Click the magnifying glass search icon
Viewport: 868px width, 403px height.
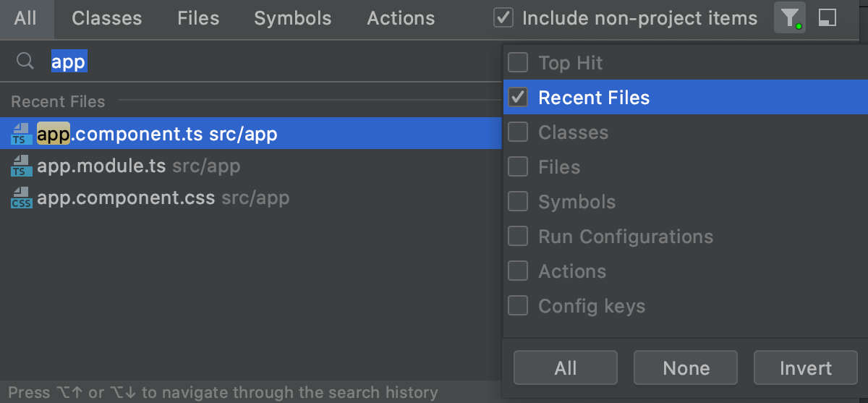[x=25, y=61]
